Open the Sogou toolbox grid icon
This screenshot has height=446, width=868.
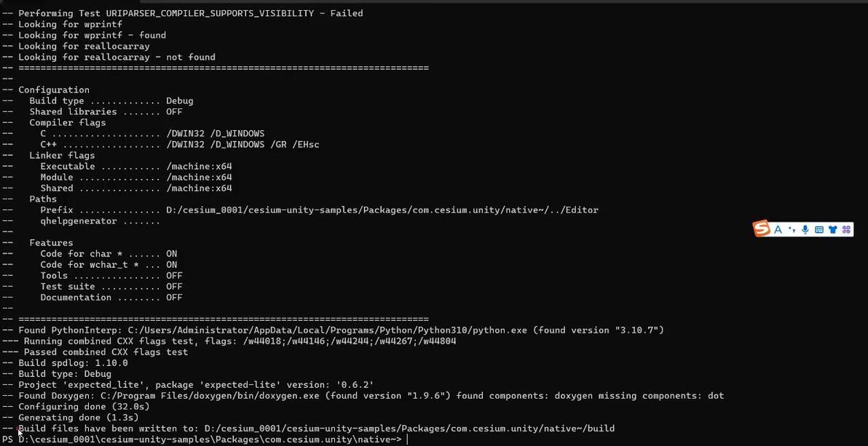[846, 230]
